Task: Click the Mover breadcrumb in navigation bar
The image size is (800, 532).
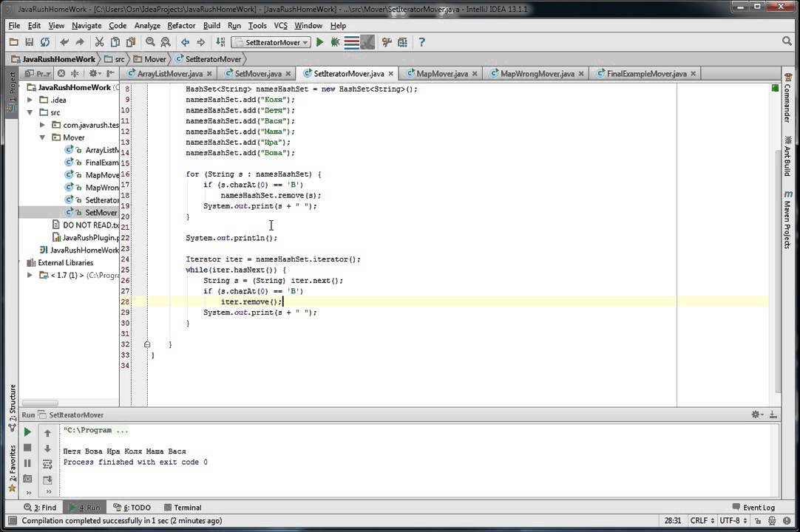Action: point(150,59)
